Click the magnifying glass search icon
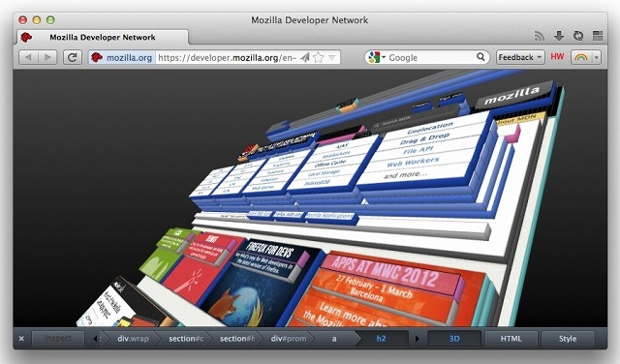The width and height of the screenshot is (620, 364). [480, 57]
